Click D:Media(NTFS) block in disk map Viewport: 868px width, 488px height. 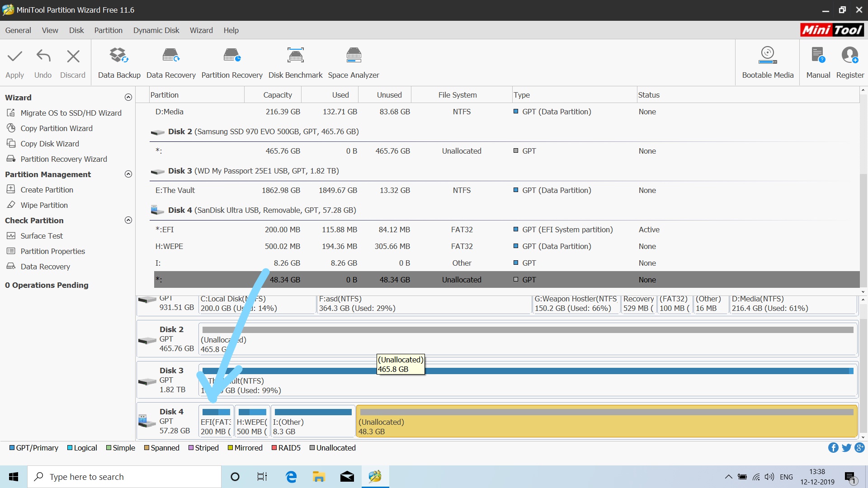(793, 304)
